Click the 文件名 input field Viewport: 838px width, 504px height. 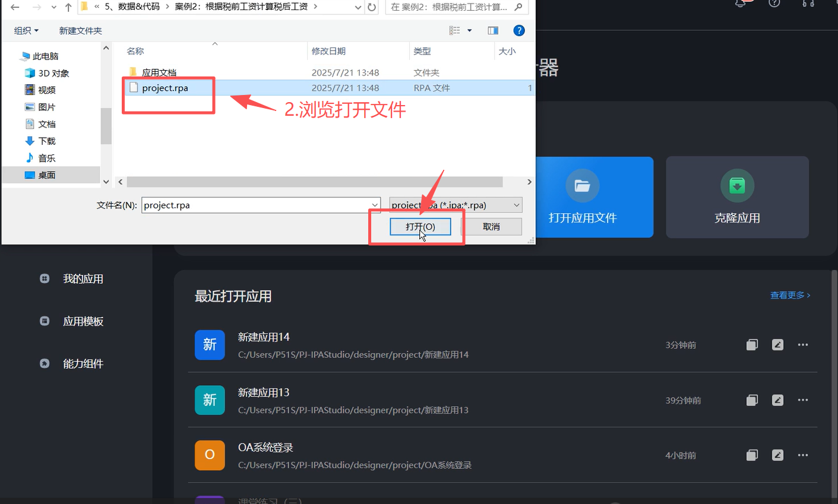coord(256,205)
